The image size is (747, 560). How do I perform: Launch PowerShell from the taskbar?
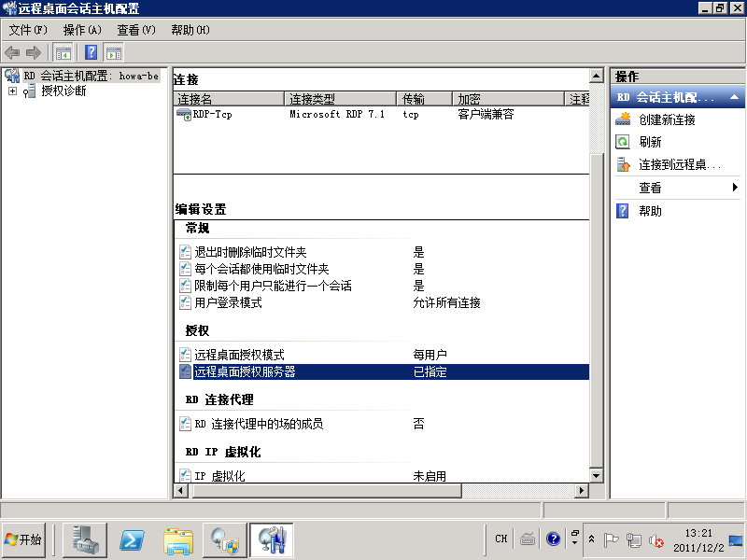(x=132, y=539)
